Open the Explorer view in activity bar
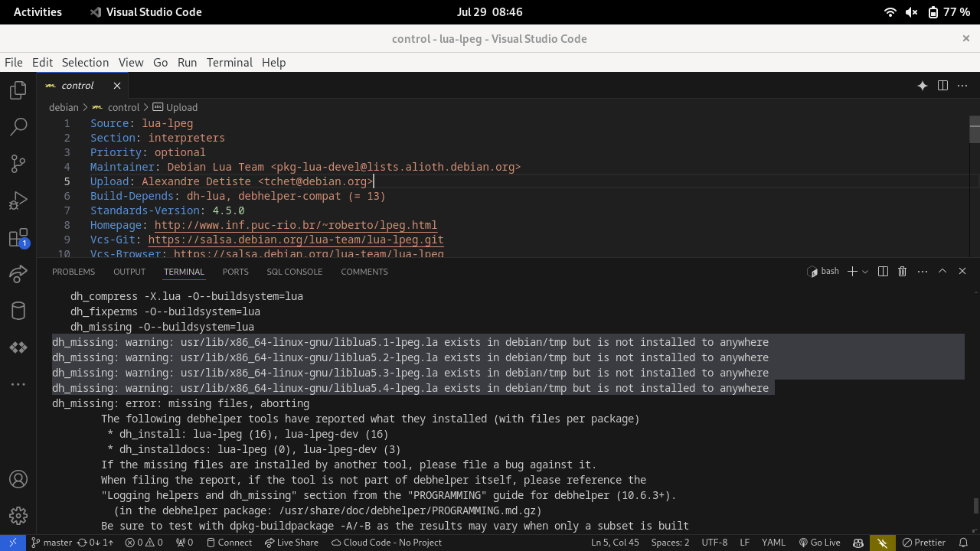This screenshot has height=551, width=980. pos(18,91)
